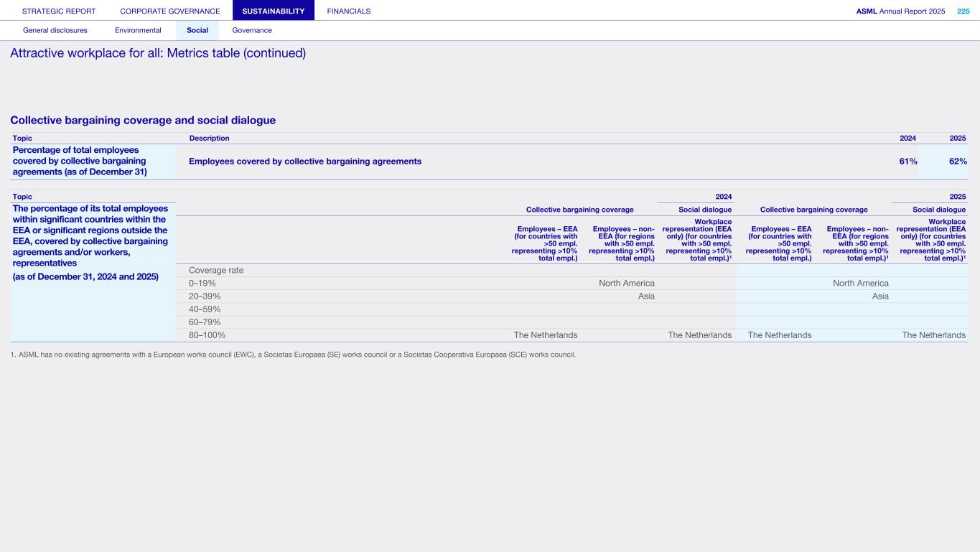The width and height of the screenshot is (980, 552).
Task: Click the 0–19% coverage rate row label
Action: 202,284
